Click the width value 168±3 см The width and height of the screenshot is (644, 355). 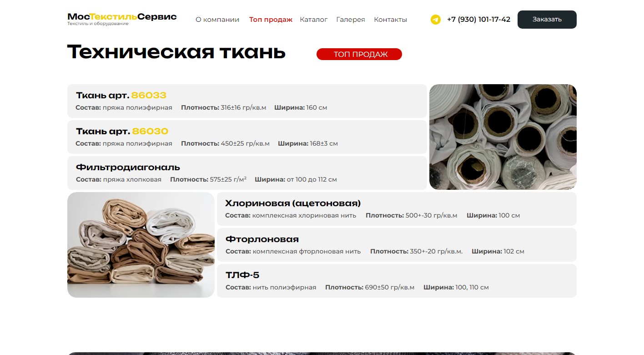pos(324,144)
